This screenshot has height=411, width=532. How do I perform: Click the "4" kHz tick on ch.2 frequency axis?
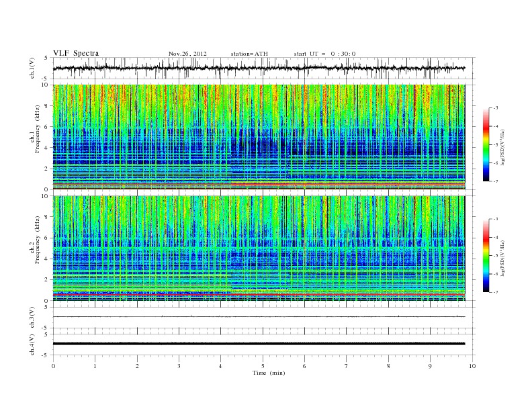click(47, 259)
